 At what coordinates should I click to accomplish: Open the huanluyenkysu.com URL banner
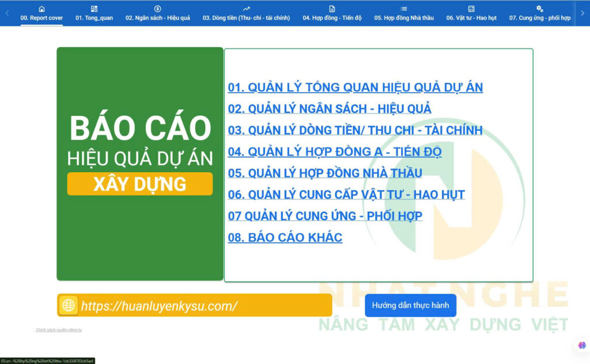point(195,305)
